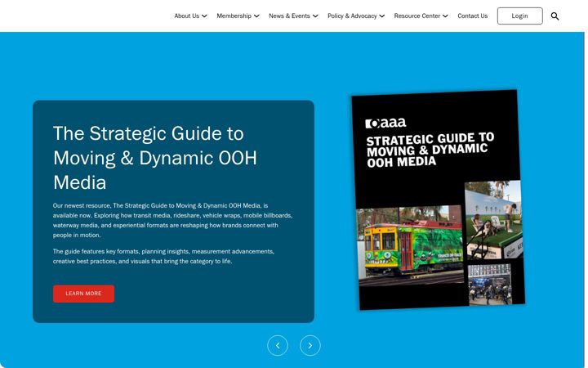Click the paragraph starting 'Our newest resource'

click(x=172, y=221)
